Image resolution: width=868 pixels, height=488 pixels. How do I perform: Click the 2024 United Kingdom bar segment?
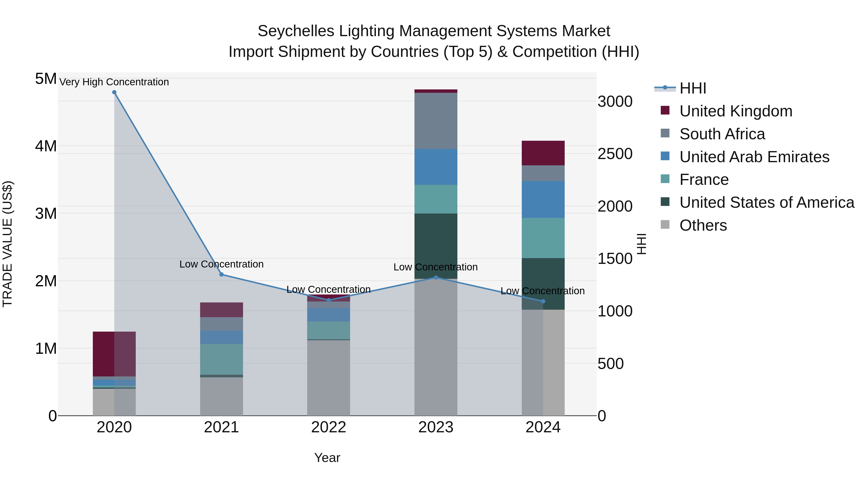(543, 153)
